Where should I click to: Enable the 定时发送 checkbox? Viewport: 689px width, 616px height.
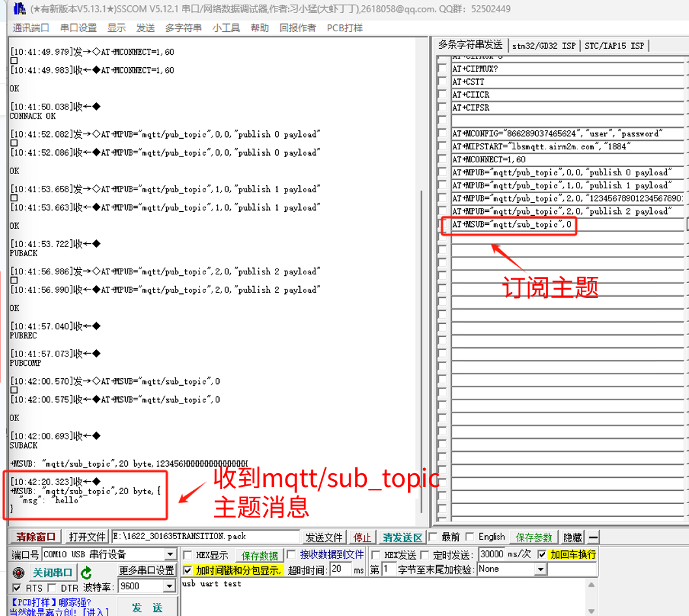tap(424, 555)
